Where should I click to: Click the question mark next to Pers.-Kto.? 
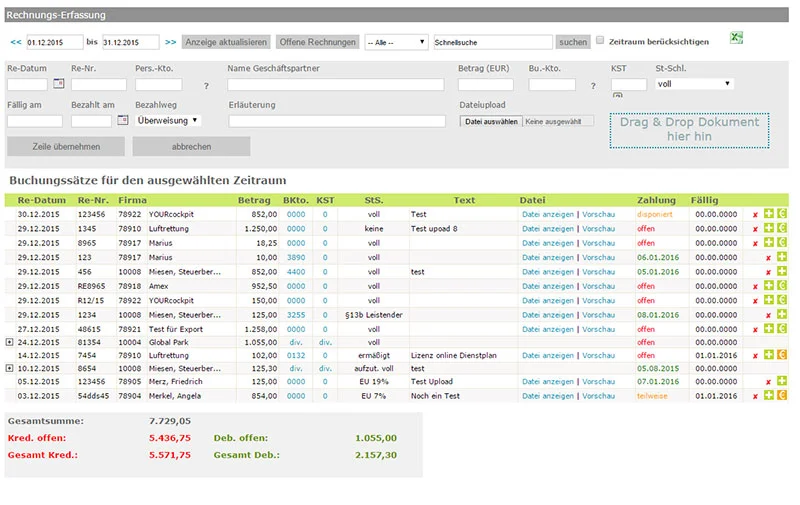206,86
